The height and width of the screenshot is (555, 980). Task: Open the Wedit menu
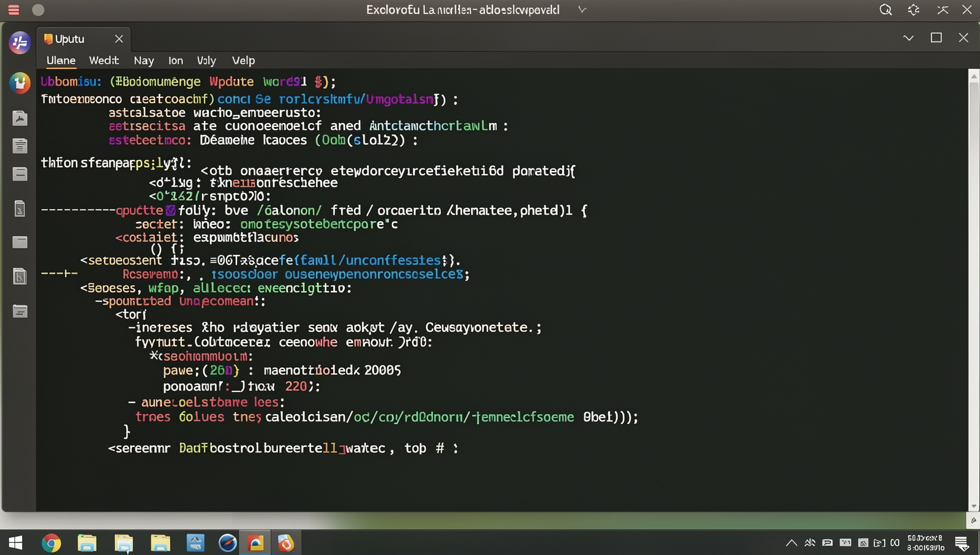[x=104, y=60]
